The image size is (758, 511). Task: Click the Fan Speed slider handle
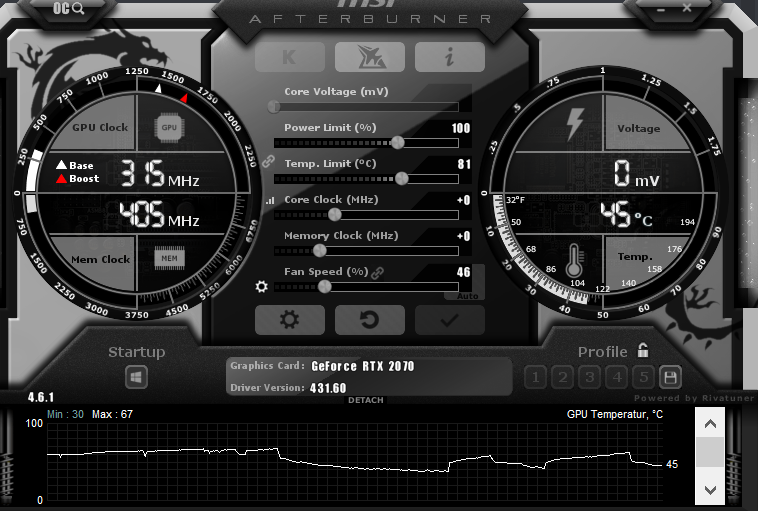(x=324, y=287)
